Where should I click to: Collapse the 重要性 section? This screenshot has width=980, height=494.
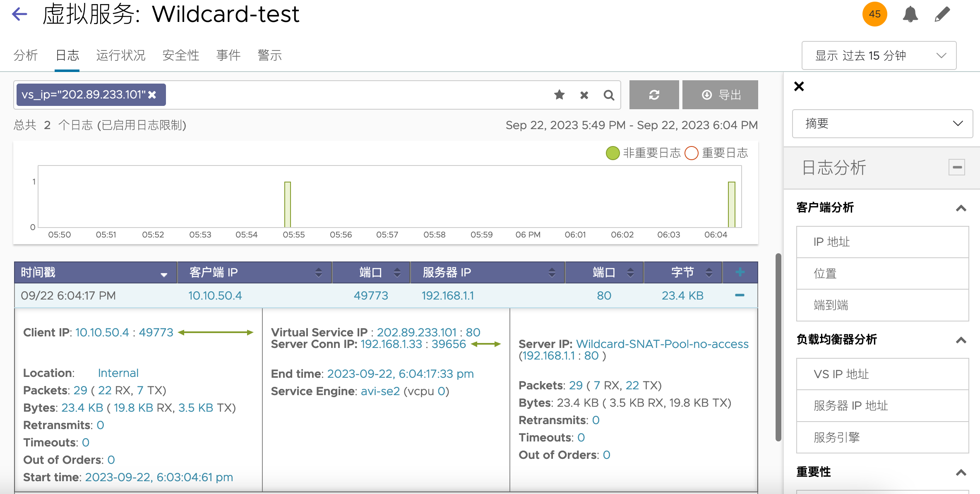(961, 472)
